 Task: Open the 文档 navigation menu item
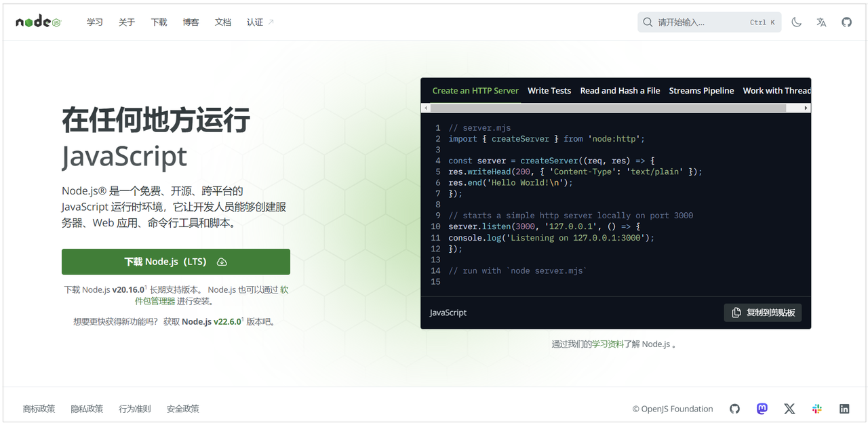click(223, 22)
